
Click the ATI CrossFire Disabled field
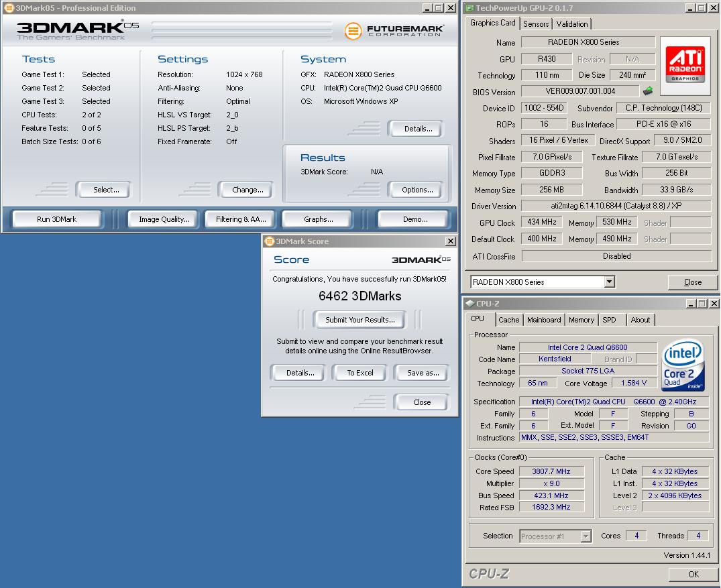(616, 256)
